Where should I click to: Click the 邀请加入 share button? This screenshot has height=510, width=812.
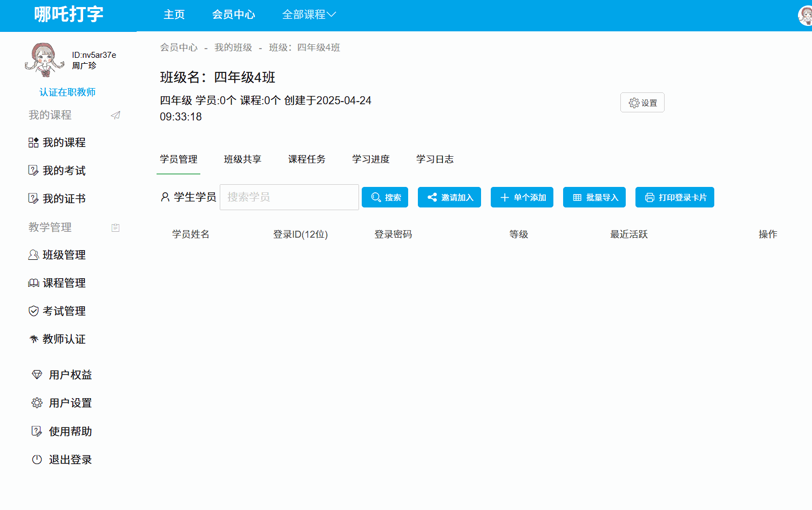pyautogui.click(x=449, y=197)
